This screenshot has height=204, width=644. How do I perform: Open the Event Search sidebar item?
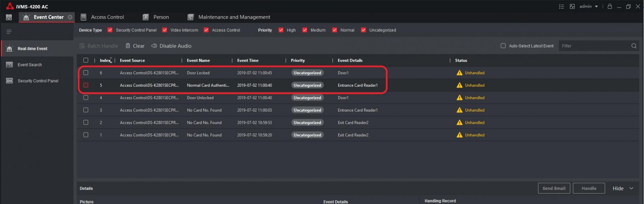click(x=29, y=65)
